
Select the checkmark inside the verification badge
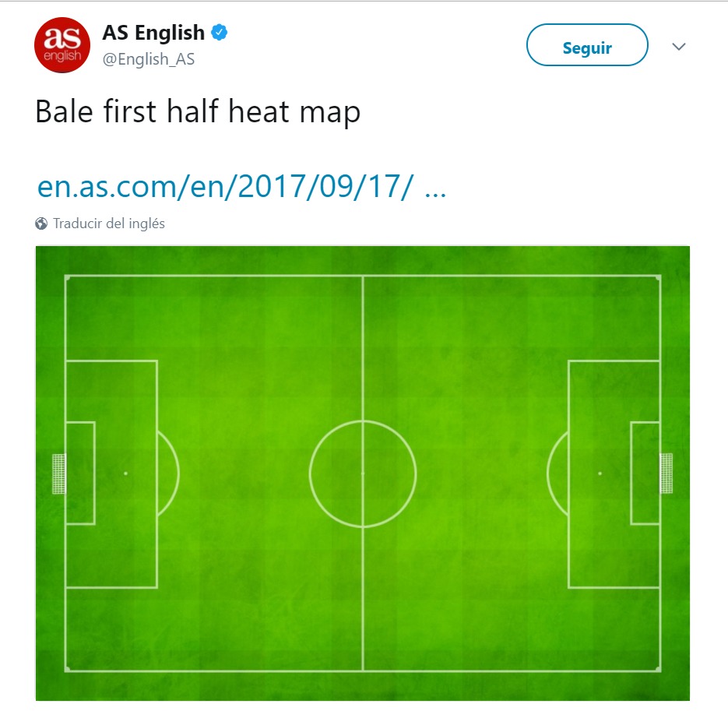pyautogui.click(x=220, y=33)
